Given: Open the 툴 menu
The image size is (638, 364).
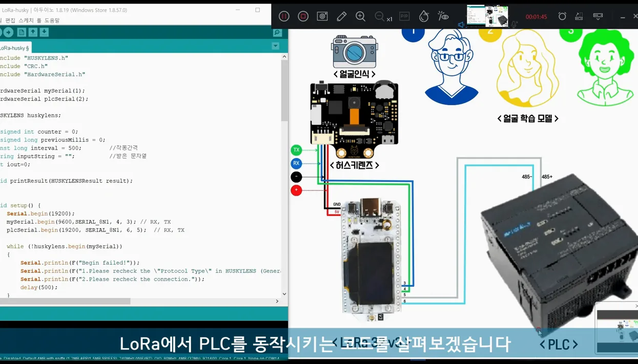Looking at the screenshot, I should [x=39, y=20].
